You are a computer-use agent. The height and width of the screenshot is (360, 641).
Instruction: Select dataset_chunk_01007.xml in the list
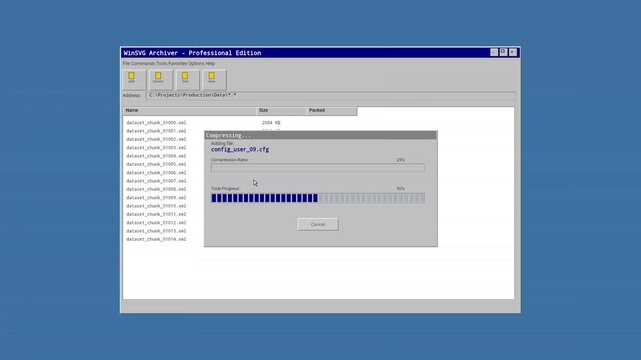[x=156, y=181]
